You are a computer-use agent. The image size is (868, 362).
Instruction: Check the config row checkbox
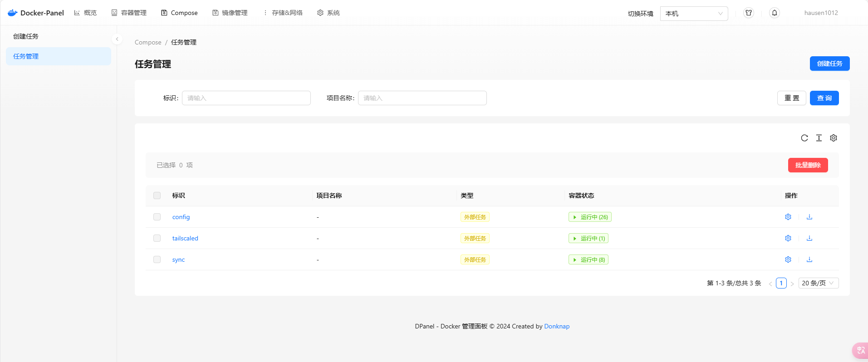[157, 217]
